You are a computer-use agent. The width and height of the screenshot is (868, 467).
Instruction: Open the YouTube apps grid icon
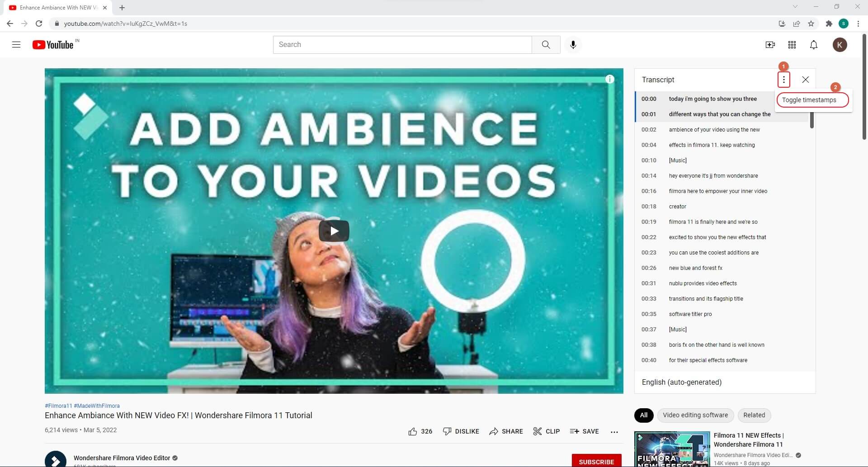click(792, 45)
